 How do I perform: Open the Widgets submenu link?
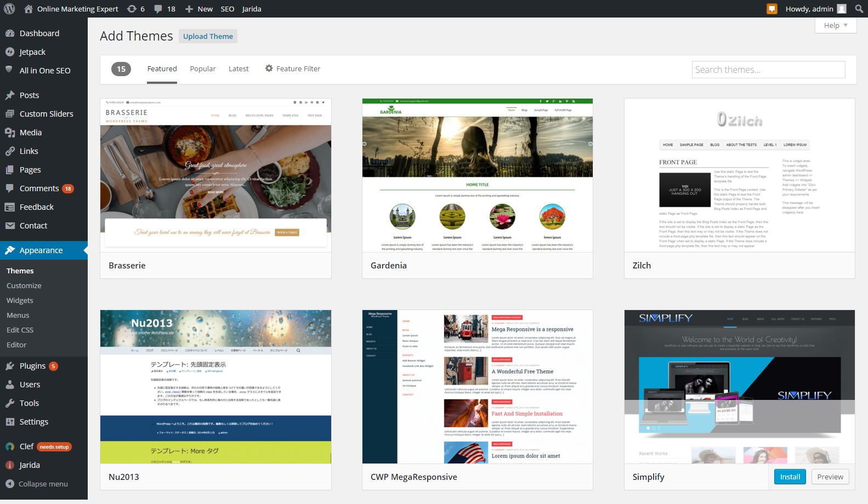(20, 300)
